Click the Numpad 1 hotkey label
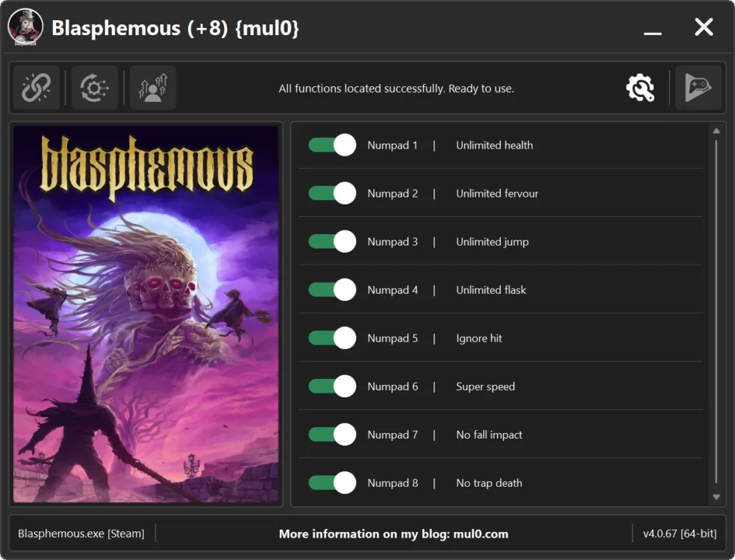Image resolution: width=735 pixels, height=560 pixels. tap(393, 146)
